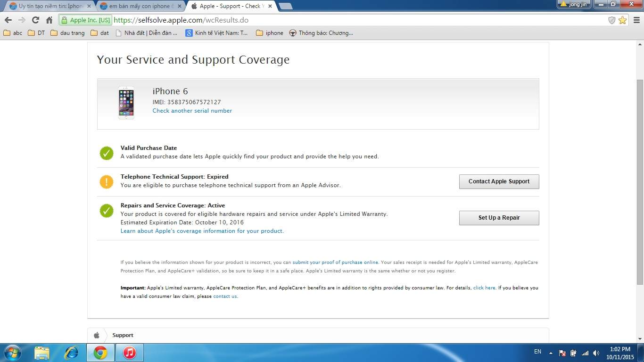Close the 'Uy tín tạo niềm tin' tab

click(x=89, y=6)
